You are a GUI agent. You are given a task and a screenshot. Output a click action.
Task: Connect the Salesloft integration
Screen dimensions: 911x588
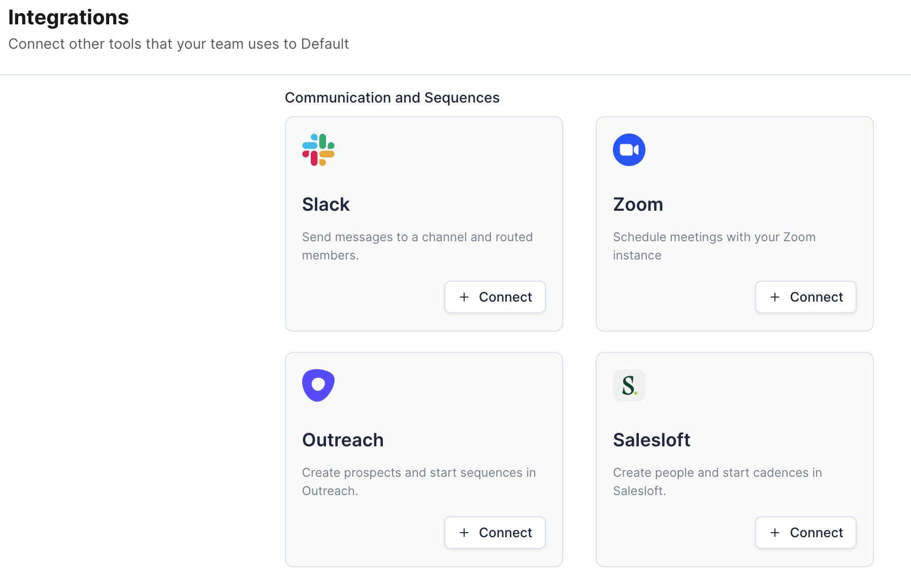[806, 533]
